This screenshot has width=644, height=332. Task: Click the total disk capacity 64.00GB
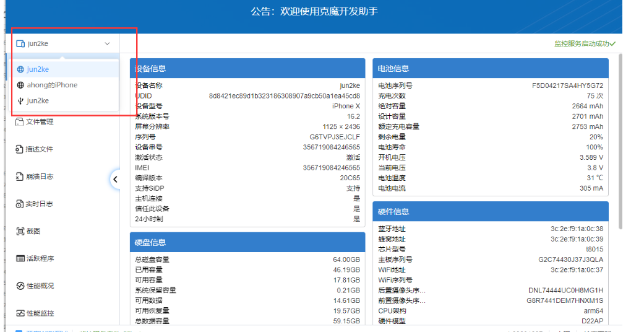(346, 260)
